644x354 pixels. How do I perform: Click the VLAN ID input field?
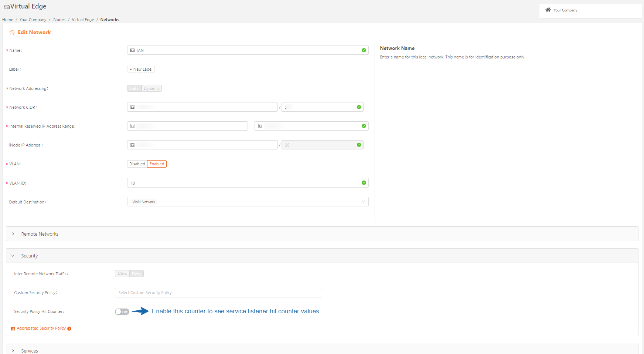(248, 183)
